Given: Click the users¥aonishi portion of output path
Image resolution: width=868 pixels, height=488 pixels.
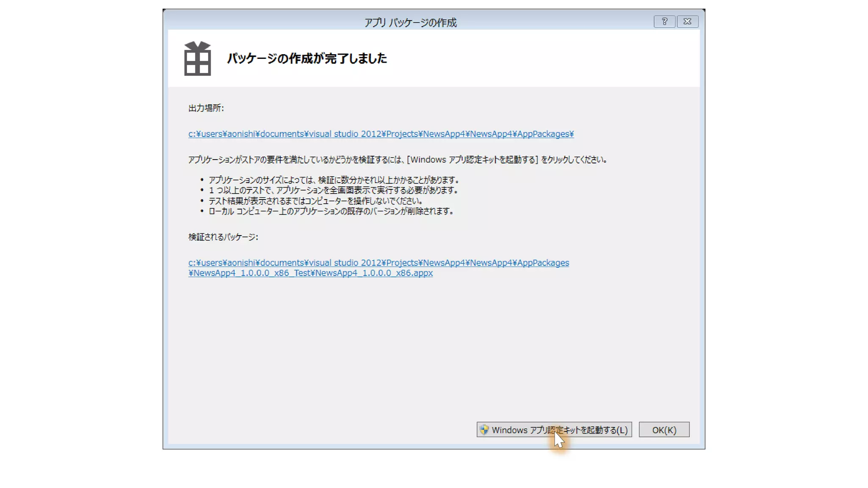Looking at the screenshot, I should tap(228, 134).
